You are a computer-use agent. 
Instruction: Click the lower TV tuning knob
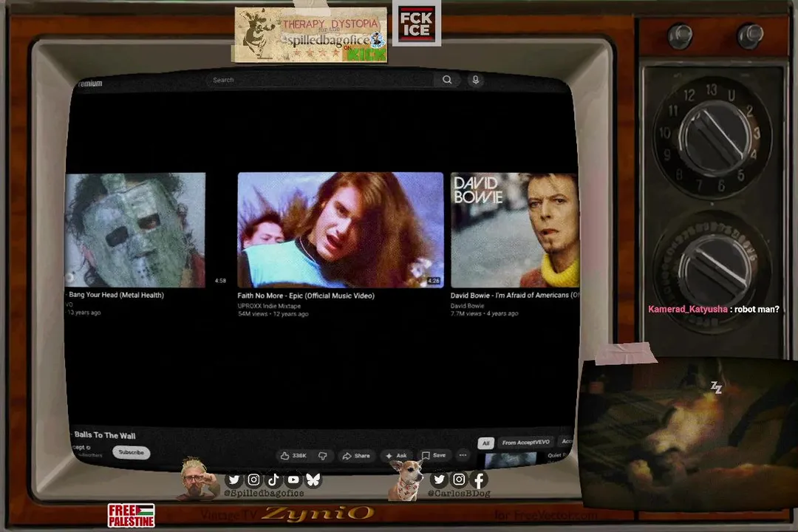715,271
